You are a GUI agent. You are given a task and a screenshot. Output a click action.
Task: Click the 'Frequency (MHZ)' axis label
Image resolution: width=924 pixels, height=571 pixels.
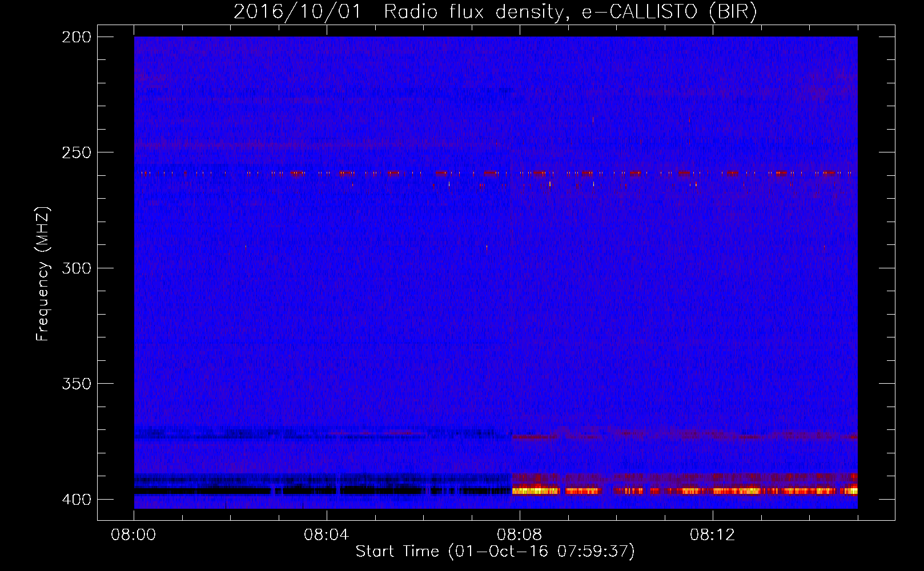point(43,274)
